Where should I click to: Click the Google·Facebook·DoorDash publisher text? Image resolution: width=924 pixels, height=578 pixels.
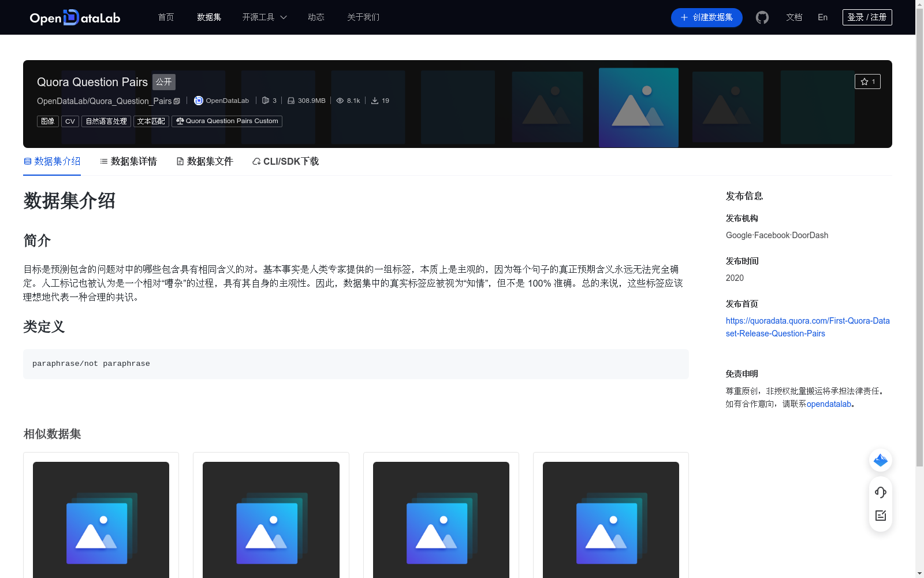click(x=777, y=235)
